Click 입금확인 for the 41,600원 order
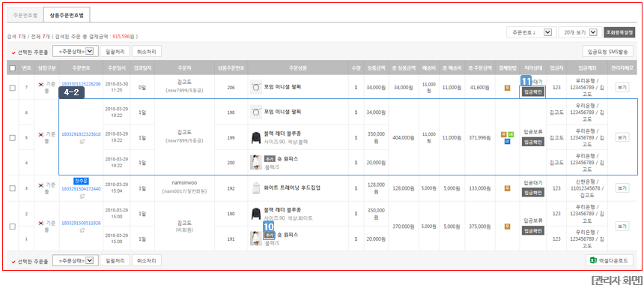The image size is (644, 288). [533, 92]
